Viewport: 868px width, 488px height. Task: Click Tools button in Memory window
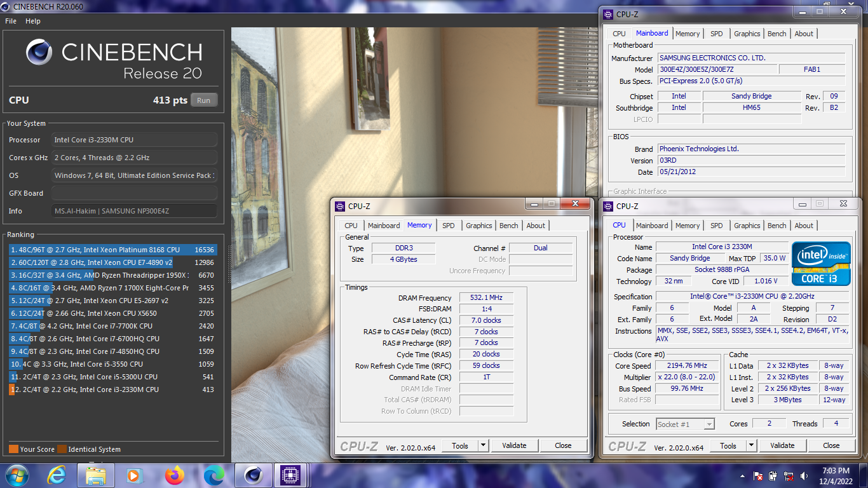pyautogui.click(x=460, y=445)
